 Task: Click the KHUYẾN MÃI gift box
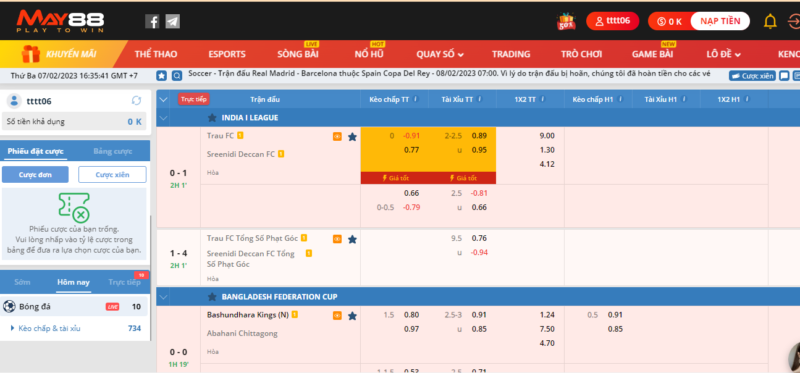31,54
